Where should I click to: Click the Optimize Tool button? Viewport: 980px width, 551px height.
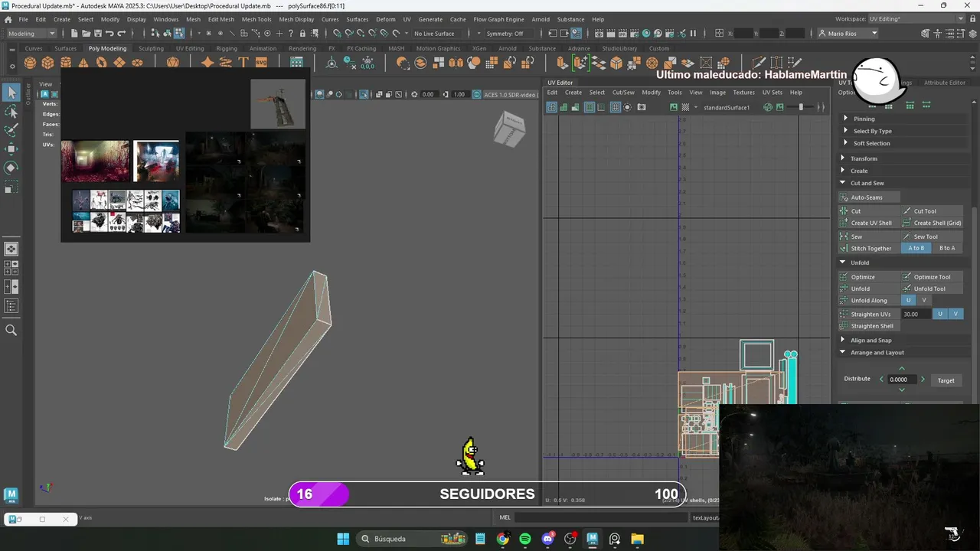pos(933,277)
